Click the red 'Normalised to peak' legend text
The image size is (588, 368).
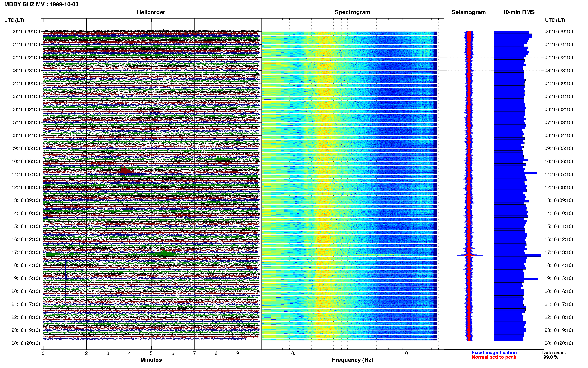point(494,357)
